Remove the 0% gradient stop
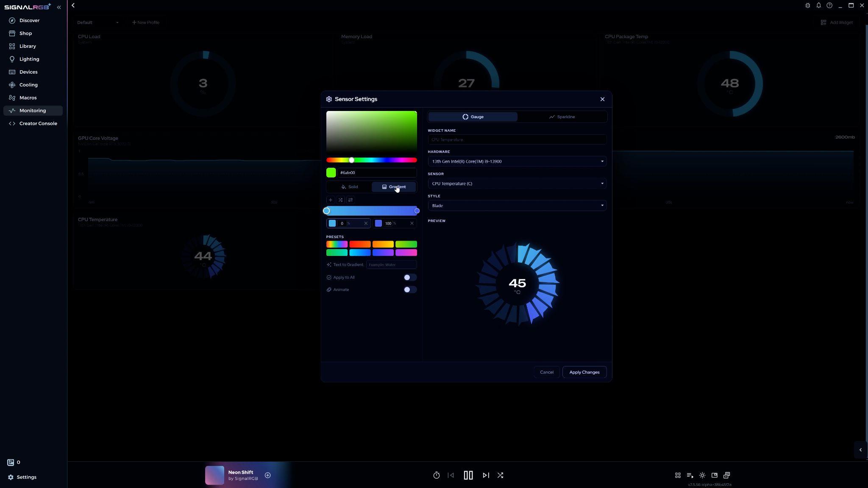 point(366,224)
